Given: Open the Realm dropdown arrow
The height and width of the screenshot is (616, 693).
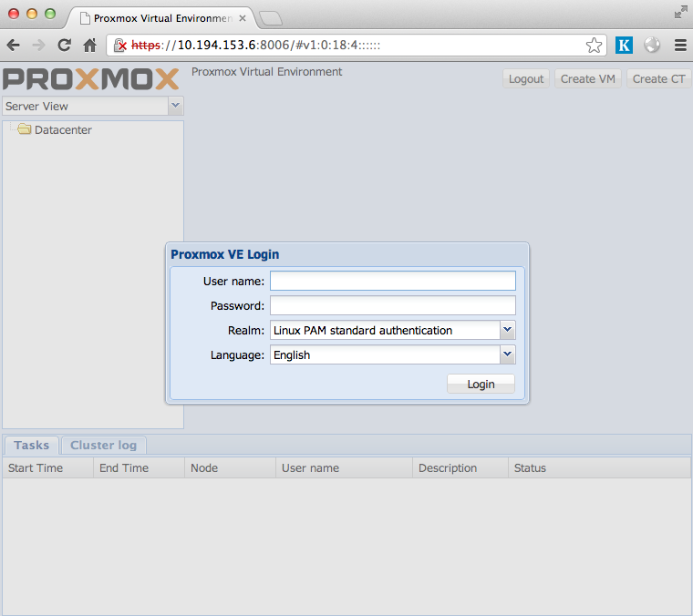Looking at the screenshot, I should (x=507, y=330).
